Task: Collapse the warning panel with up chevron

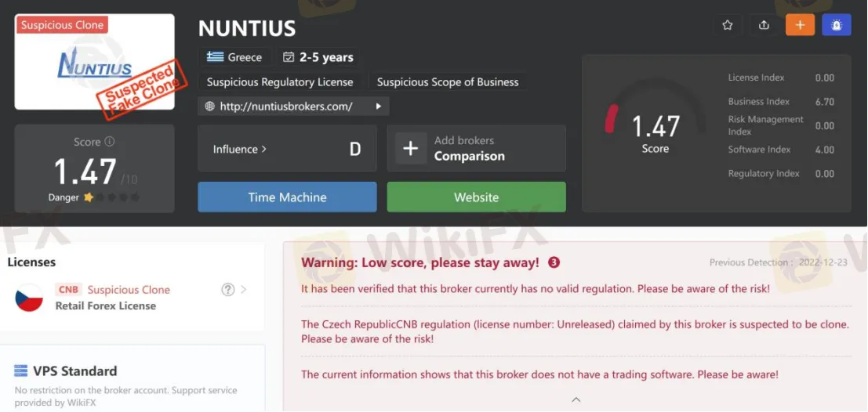Action: point(576,399)
